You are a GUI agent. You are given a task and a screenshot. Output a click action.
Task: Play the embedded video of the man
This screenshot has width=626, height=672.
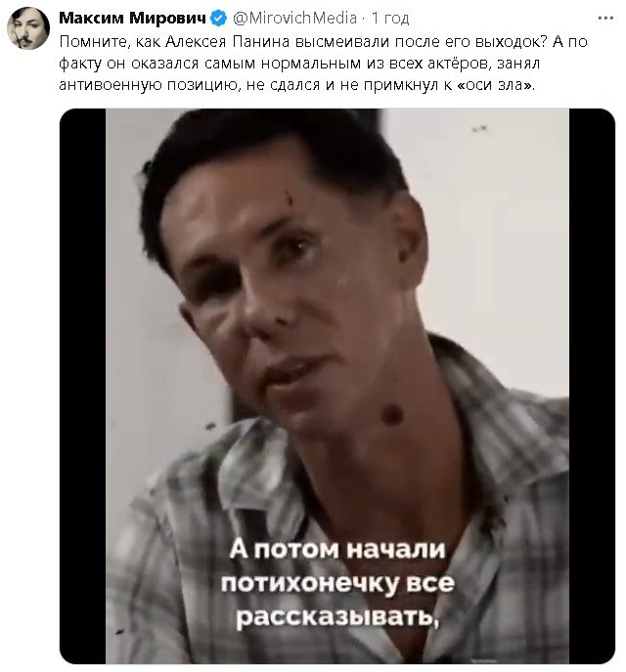click(x=337, y=385)
